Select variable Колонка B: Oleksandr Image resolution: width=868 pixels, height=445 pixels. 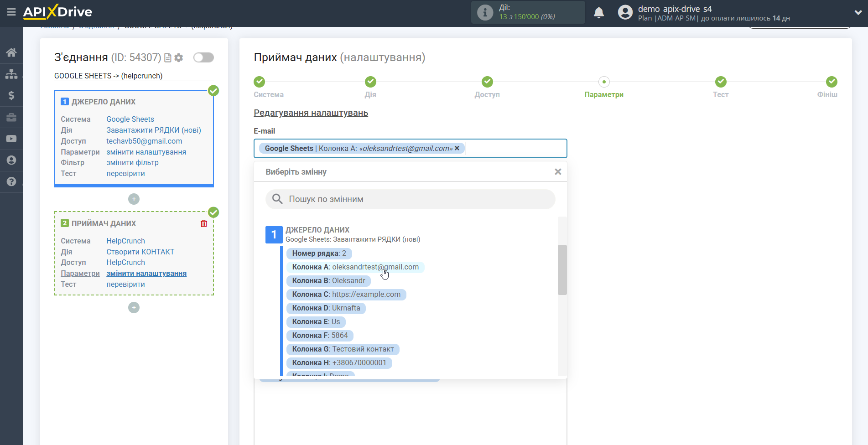tap(329, 281)
